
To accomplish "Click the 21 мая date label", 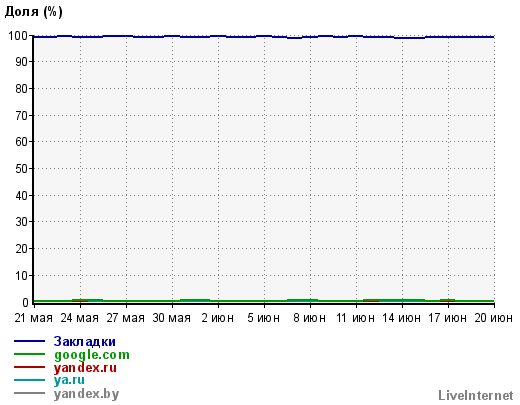I will 34,318.
